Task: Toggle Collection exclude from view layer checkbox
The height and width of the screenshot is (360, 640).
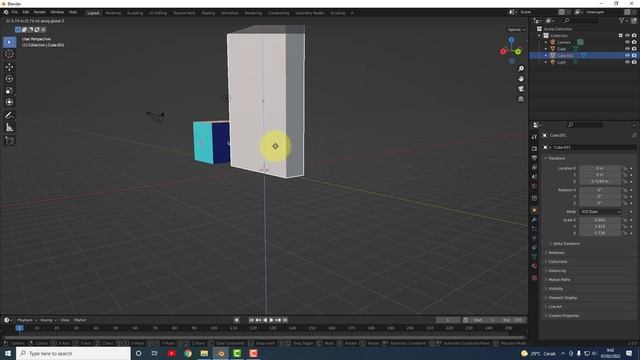Action: [x=621, y=36]
